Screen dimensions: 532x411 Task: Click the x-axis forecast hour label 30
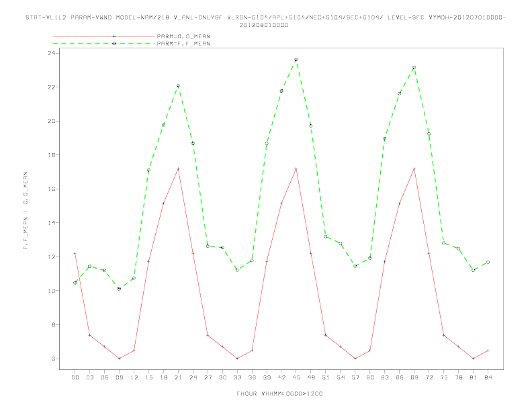[222, 377]
